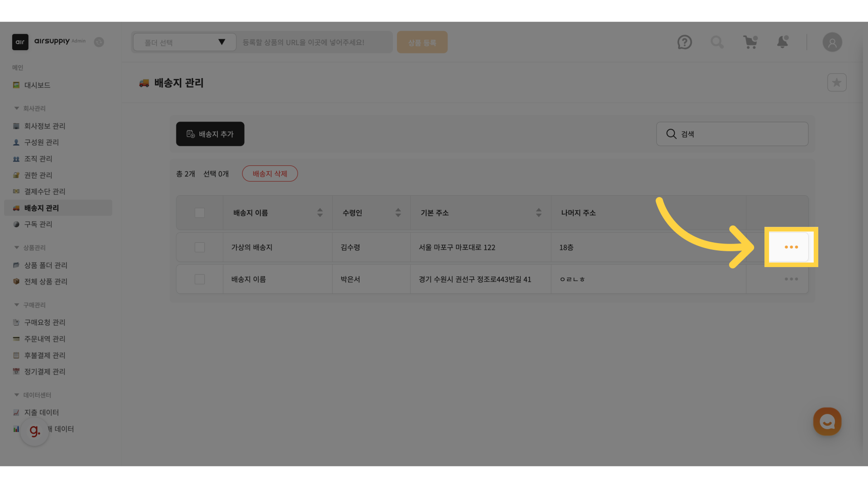Open the notifications bell icon
Image resolution: width=868 pixels, height=488 pixels.
pos(783,42)
